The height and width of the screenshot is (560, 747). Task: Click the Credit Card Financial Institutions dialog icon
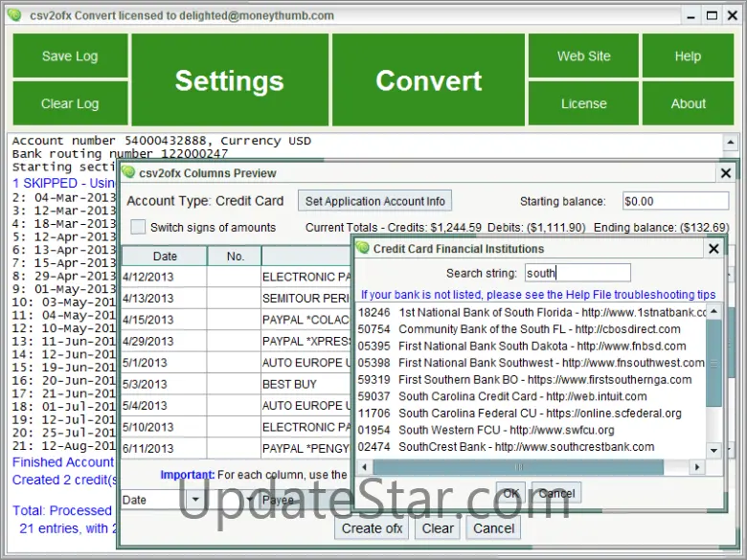363,248
